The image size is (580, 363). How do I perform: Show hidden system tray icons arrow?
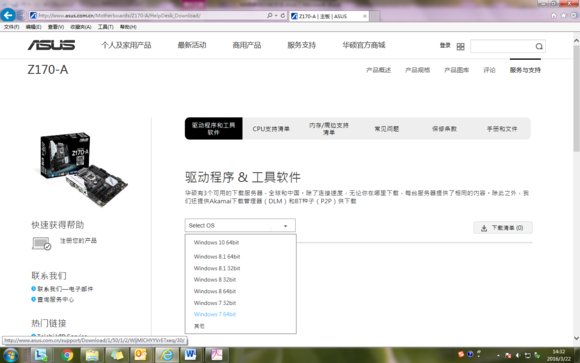[498, 356]
